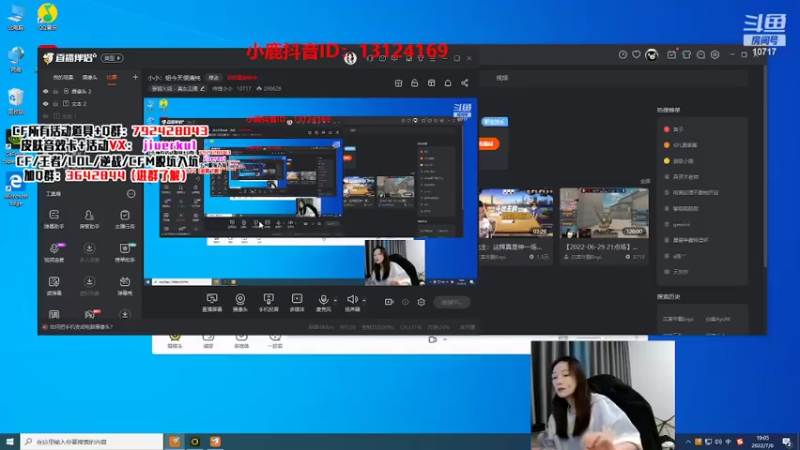
Task: Expand the microphone dropdown arrow
Action: tap(335, 301)
